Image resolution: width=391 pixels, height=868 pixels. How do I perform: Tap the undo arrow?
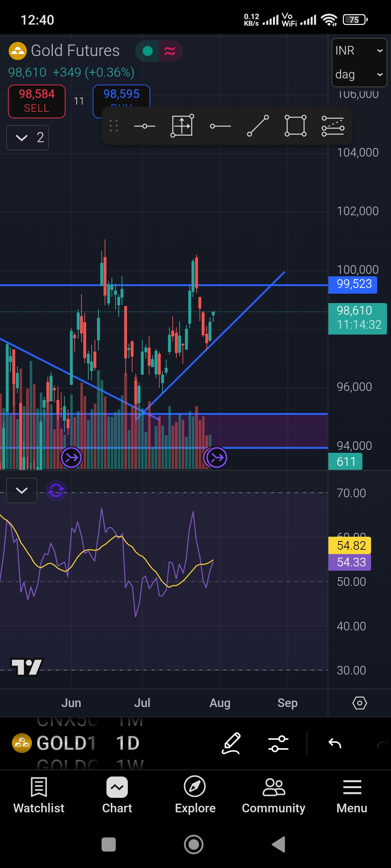click(335, 744)
